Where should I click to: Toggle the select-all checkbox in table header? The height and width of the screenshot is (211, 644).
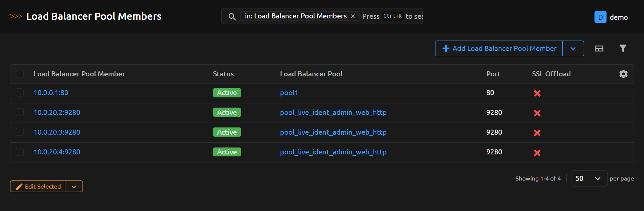(20, 74)
